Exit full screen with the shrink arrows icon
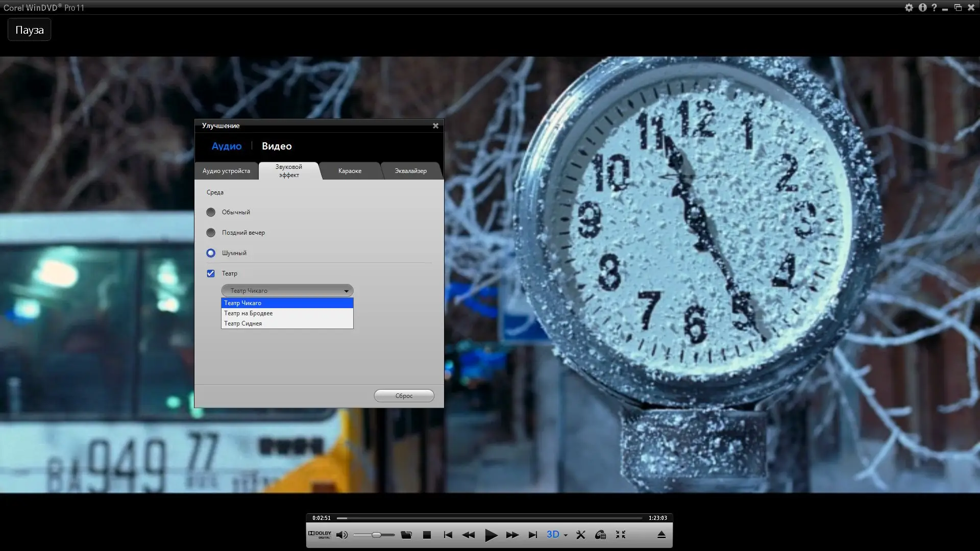This screenshot has width=980, height=551. pyautogui.click(x=621, y=534)
